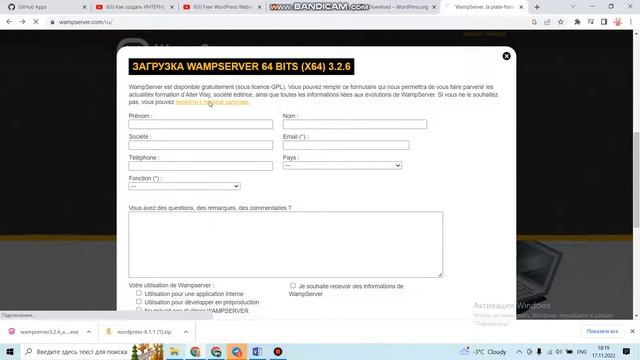The width and height of the screenshot is (640, 360).
Task: Click the address bar URL
Action: 86,22
